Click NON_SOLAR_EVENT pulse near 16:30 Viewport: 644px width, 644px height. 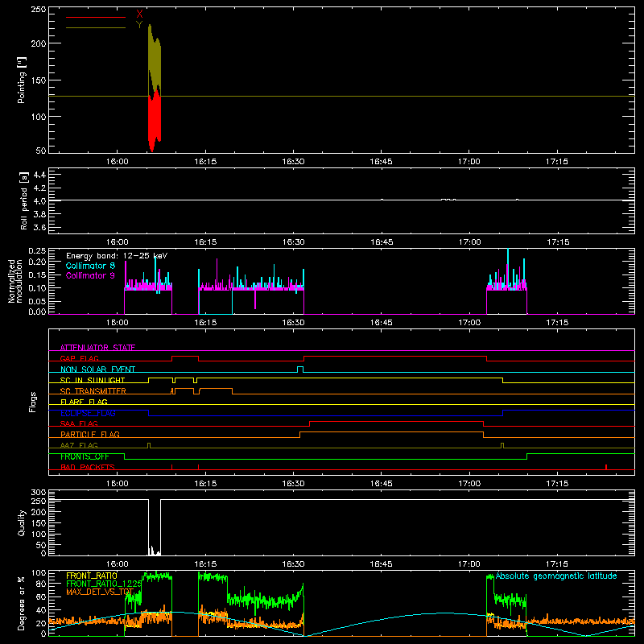pyautogui.click(x=300, y=369)
